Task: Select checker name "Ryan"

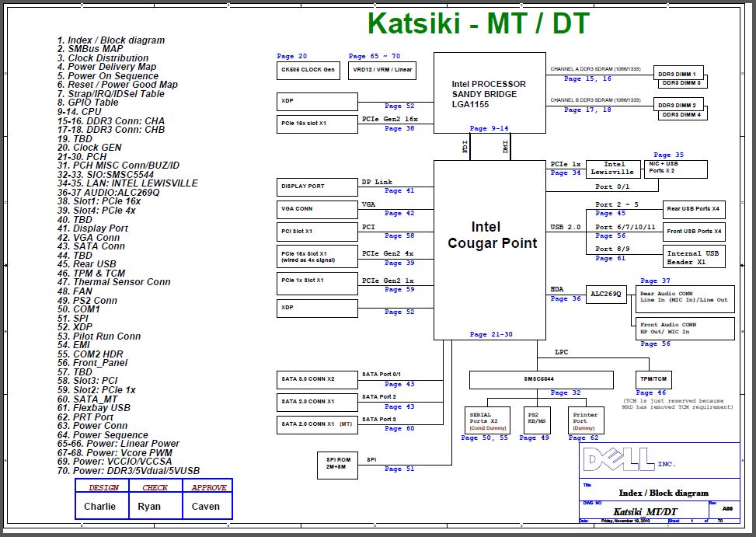Action: [x=149, y=506]
